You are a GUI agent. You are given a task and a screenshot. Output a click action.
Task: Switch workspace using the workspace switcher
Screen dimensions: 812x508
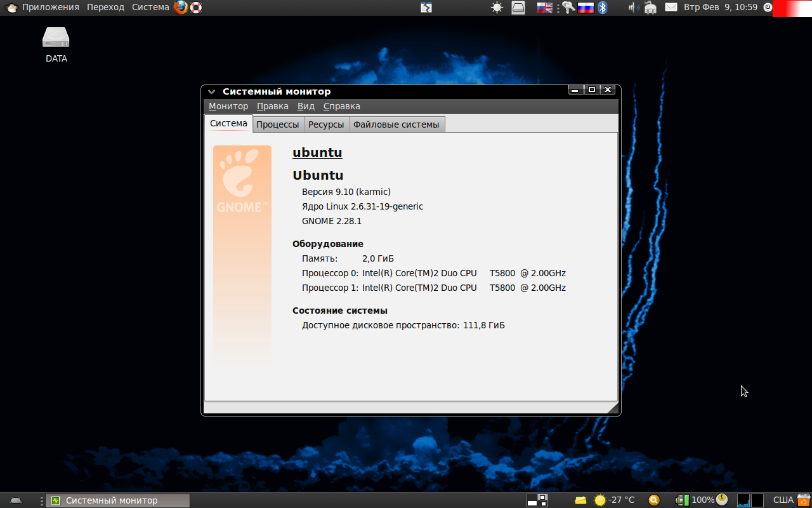coord(537,500)
